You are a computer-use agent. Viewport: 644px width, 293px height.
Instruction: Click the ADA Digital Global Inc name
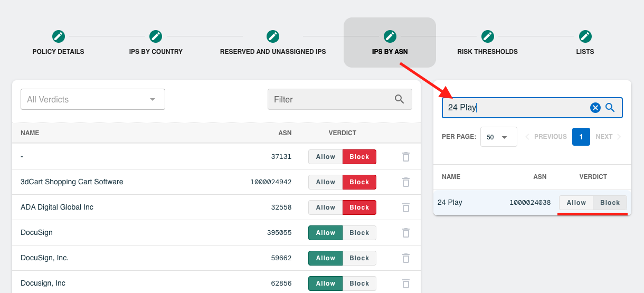point(57,207)
